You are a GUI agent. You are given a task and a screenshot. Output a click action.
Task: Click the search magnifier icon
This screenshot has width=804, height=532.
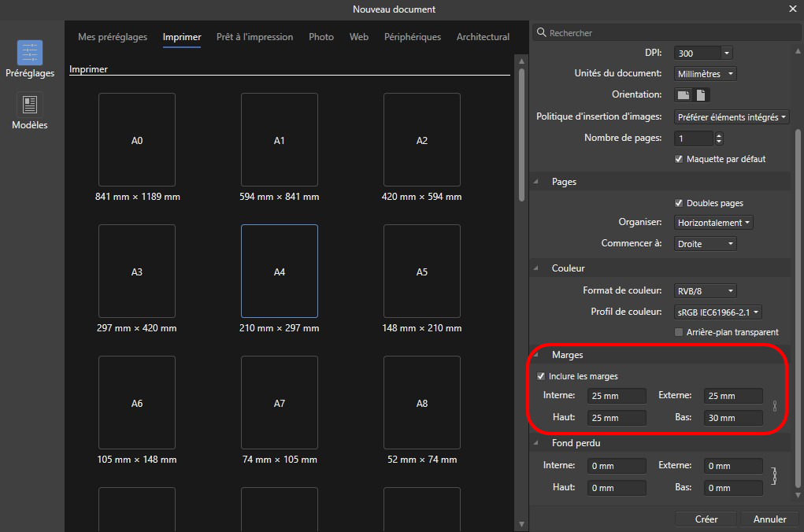[x=541, y=32]
